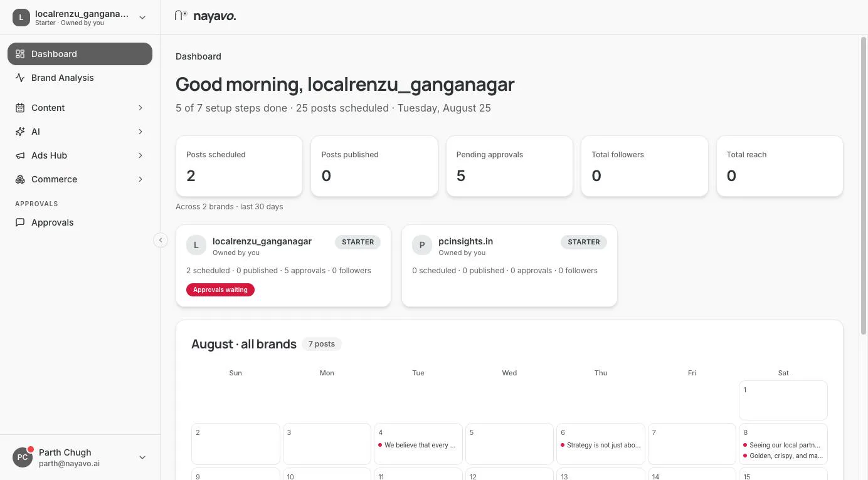Expand the Commerce submenu chevron
The width and height of the screenshot is (868, 480).
coord(140,179)
